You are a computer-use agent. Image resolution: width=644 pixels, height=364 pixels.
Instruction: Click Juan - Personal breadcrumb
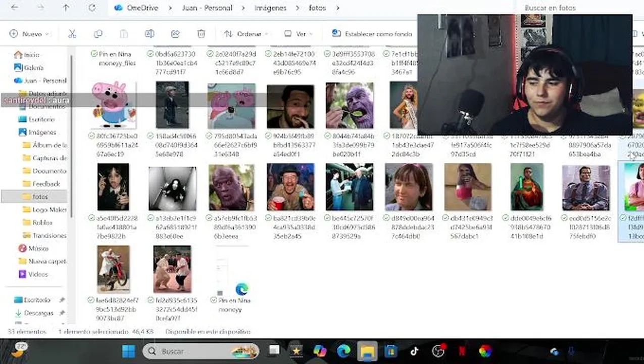tap(207, 8)
